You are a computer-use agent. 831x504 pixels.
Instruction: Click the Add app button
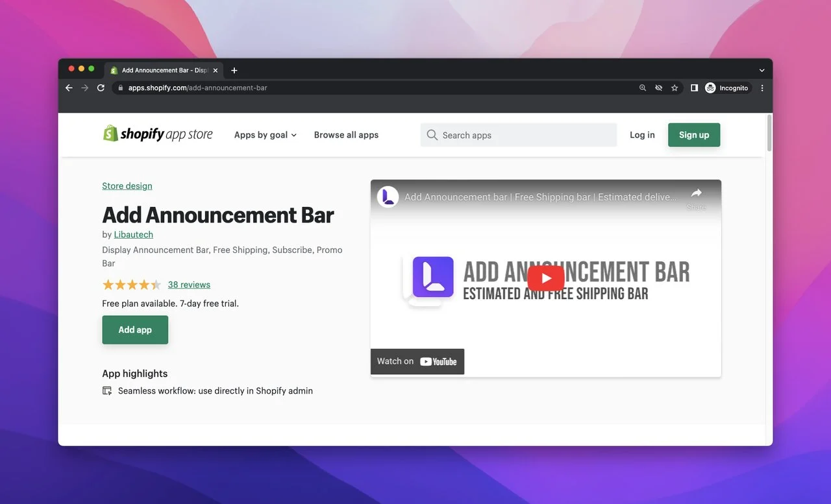[135, 330]
